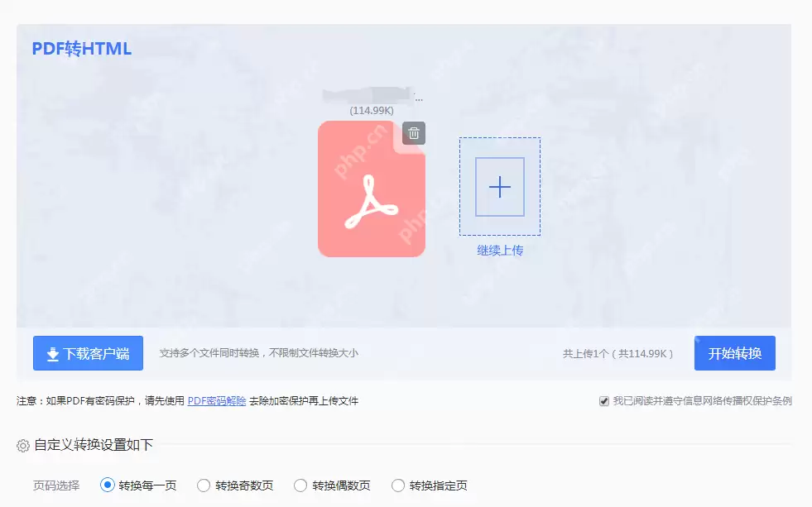Select the 转换指定页 option

click(x=398, y=485)
